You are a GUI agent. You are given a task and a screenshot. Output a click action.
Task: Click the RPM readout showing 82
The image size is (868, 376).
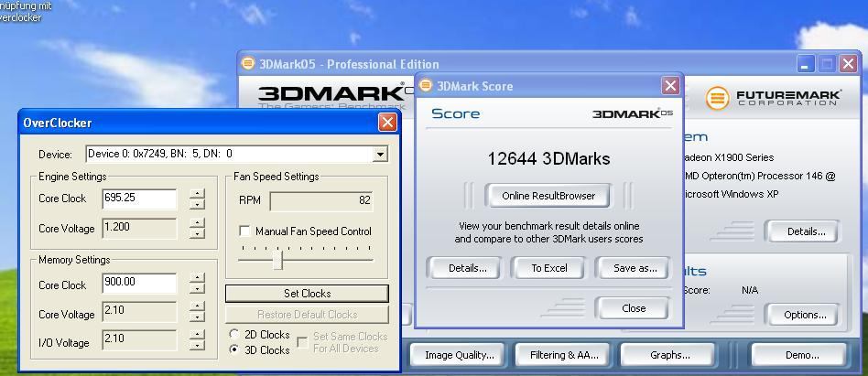321,200
